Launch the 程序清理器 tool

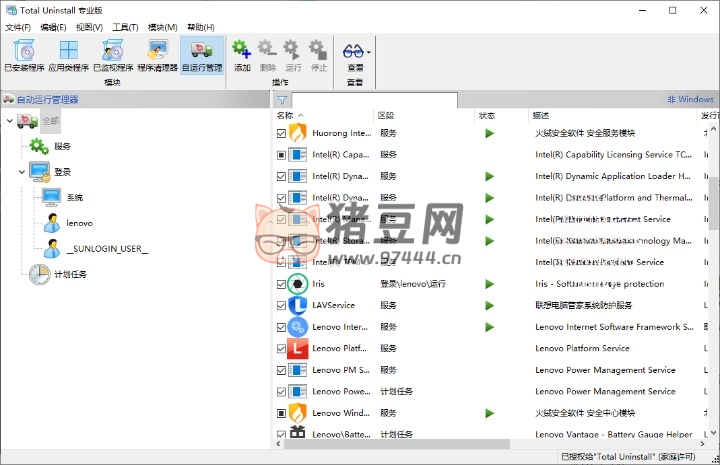pyautogui.click(x=157, y=55)
